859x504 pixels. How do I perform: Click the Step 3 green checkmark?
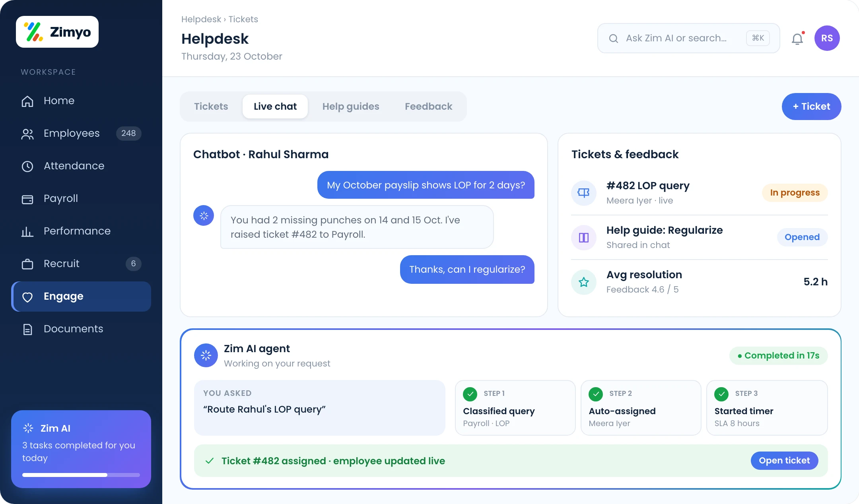[x=721, y=394]
